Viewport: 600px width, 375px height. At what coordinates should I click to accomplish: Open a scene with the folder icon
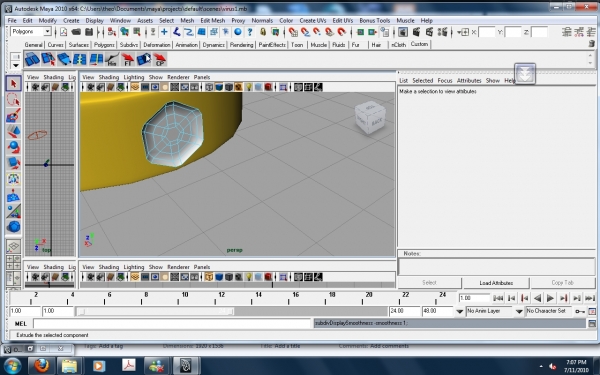(76, 32)
